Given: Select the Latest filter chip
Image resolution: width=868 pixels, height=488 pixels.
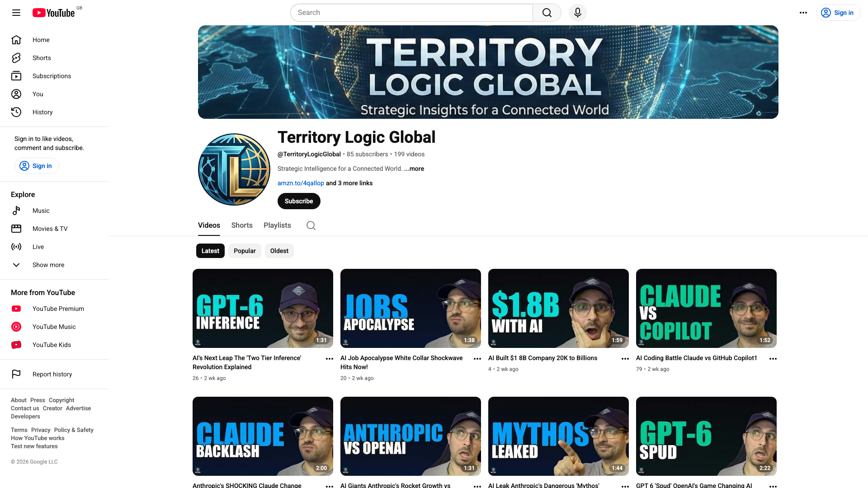Looking at the screenshot, I should coord(210,251).
